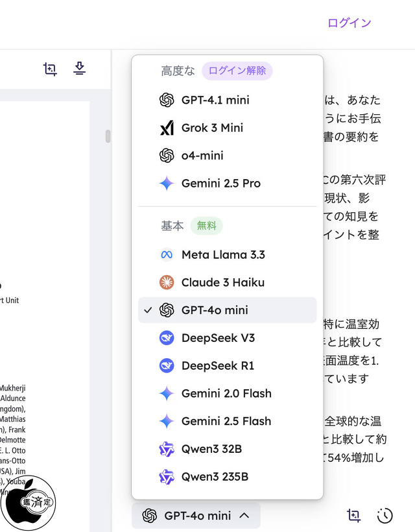Click the OpenAI icon beside o4-mini
This screenshot has width=415, height=532.
[167, 156]
